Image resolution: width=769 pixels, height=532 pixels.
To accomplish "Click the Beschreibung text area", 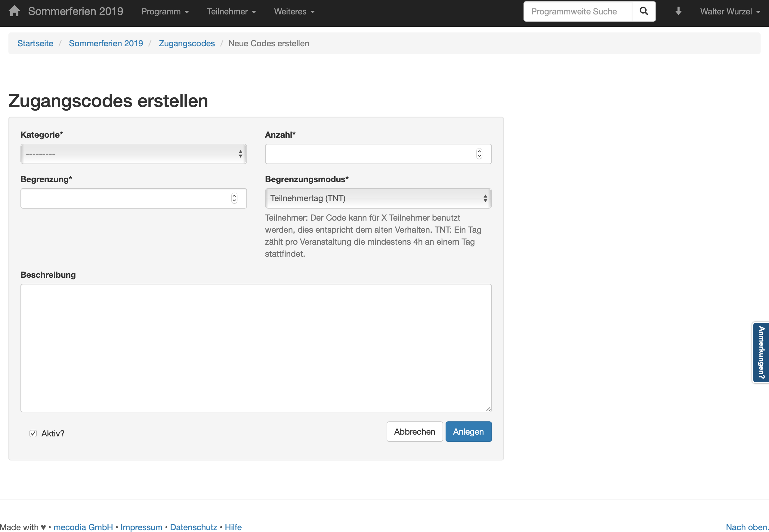I will 256,348.
